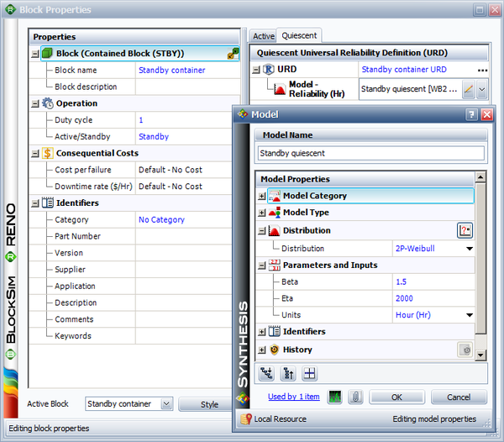Open the distribution wizard icon

pos(465,230)
